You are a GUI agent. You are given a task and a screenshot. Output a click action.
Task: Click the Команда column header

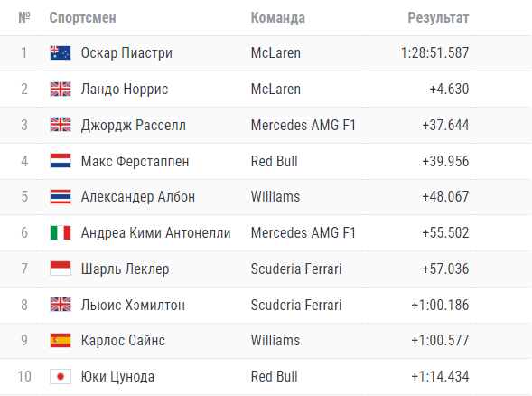278,18
